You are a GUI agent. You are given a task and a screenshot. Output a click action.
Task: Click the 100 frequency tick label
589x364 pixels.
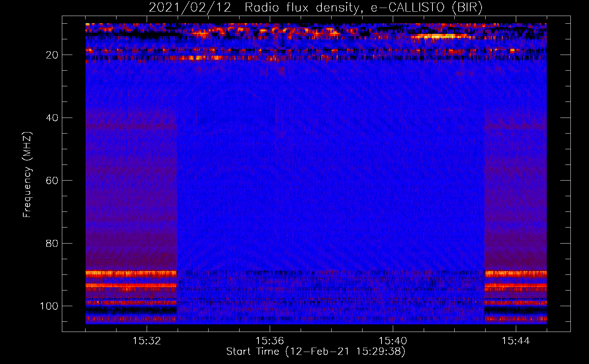[x=49, y=306]
